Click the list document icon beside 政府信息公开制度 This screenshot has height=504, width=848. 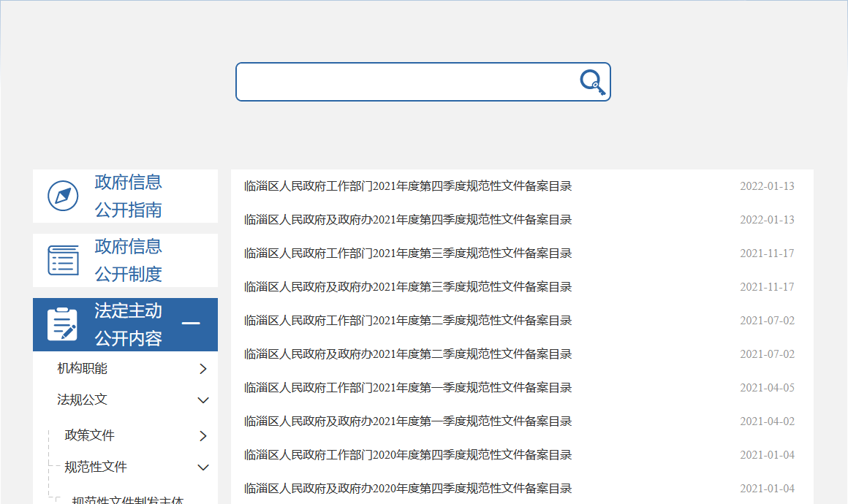pos(63,260)
